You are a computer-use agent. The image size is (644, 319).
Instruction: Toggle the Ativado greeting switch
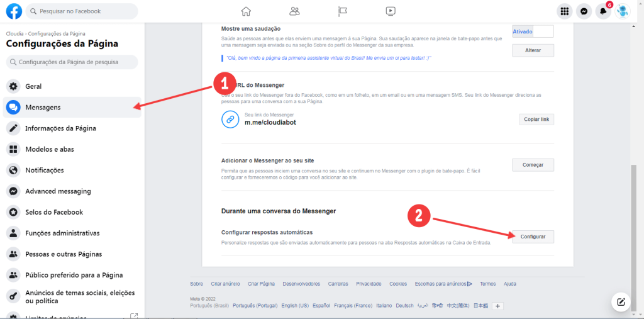(533, 31)
